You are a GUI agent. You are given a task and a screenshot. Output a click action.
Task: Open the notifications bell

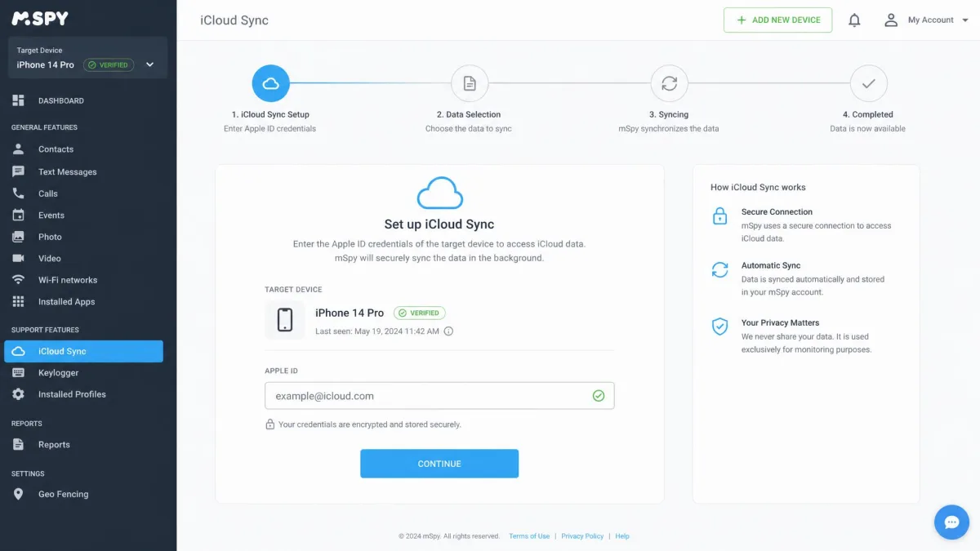pos(854,20)
